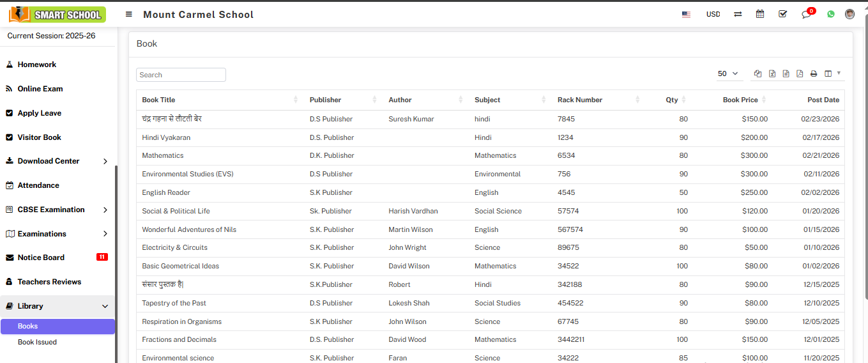Click the switch arrows icon in header
The width and height of the screenshot is (868, 363).
pyautogui.click(x=738, y=14)
